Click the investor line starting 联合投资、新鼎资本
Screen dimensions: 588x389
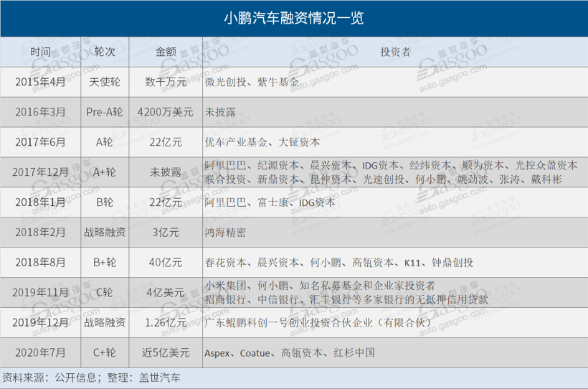pos(383,179)
